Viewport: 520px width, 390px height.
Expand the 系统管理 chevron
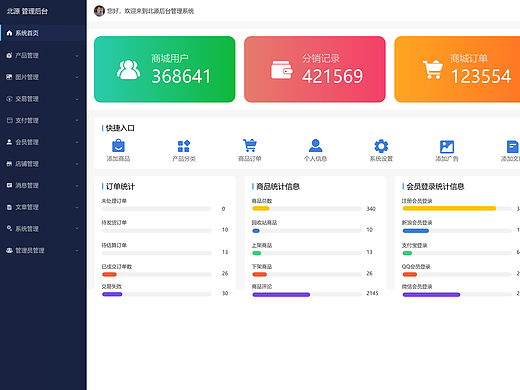[x=77, y=229]
